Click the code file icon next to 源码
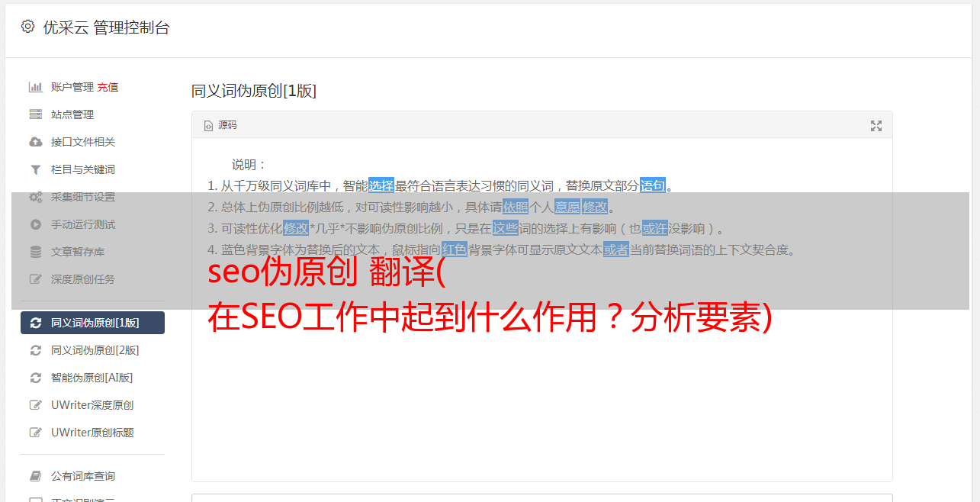The width and height of the screenshot is (980, 502). (208, 126)
